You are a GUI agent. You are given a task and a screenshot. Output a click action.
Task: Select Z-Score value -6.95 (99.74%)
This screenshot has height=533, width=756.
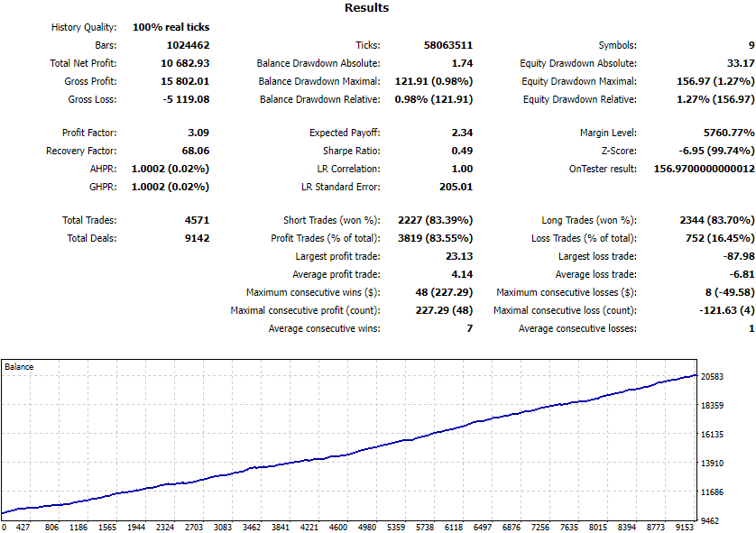(x=717, y=151)
